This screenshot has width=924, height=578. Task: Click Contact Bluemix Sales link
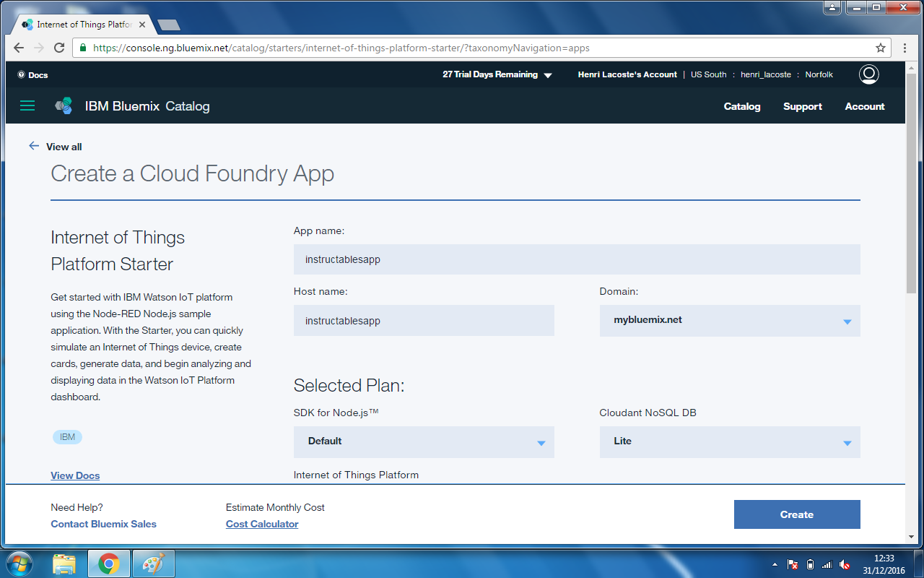click(x=103, y=524)
